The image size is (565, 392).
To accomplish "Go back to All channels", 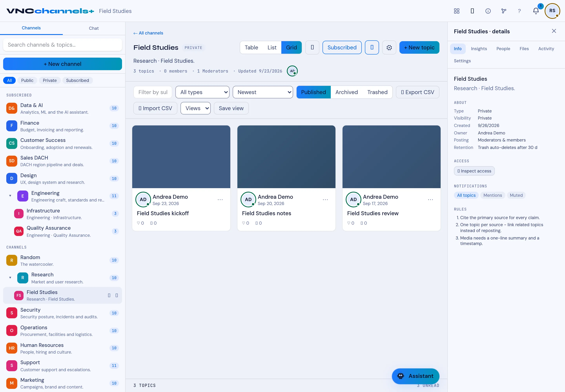I will pyautogui.click(x=148, y=33).
